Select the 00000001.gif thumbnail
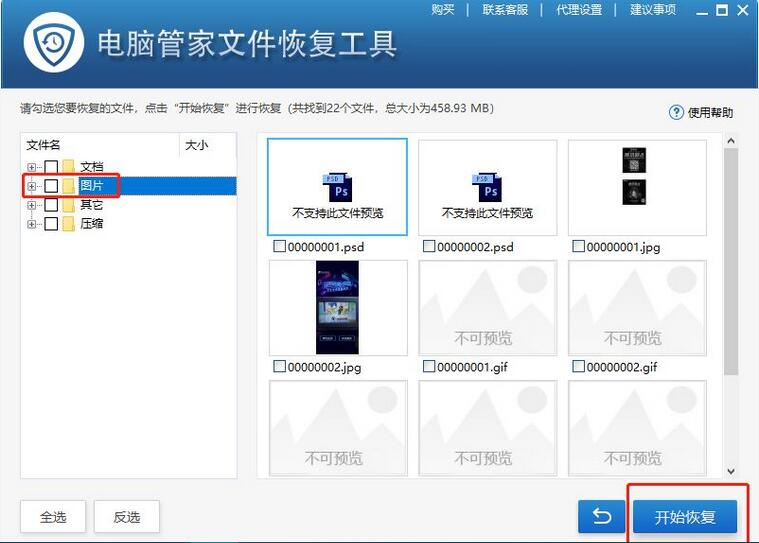The height and width of the screenshot is (543, 759). tap(487, 308)
